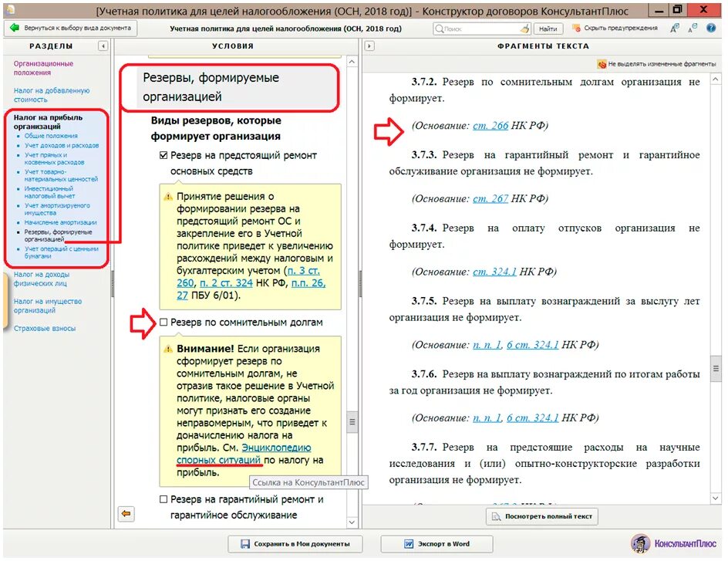
Task: Open the ст. 266 НК РФ link
Action: pos(490,125)
